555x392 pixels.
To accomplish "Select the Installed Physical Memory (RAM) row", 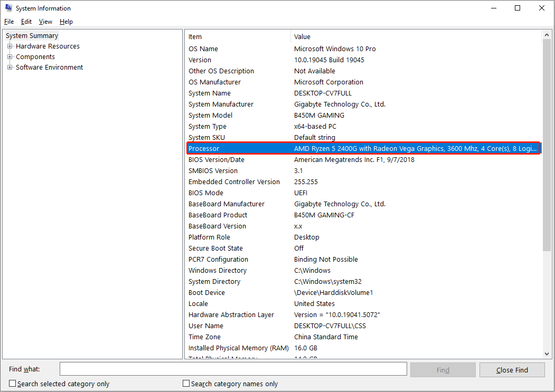I will pos(363,348).
